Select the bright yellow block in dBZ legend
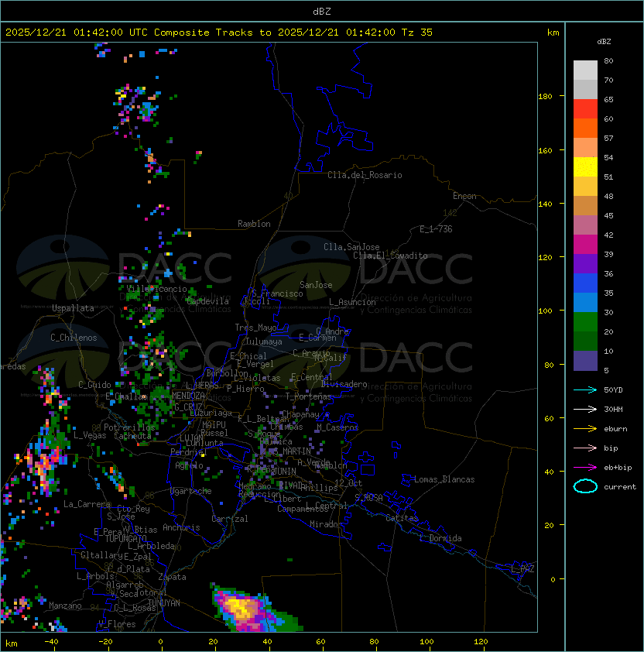 [585, 166]
